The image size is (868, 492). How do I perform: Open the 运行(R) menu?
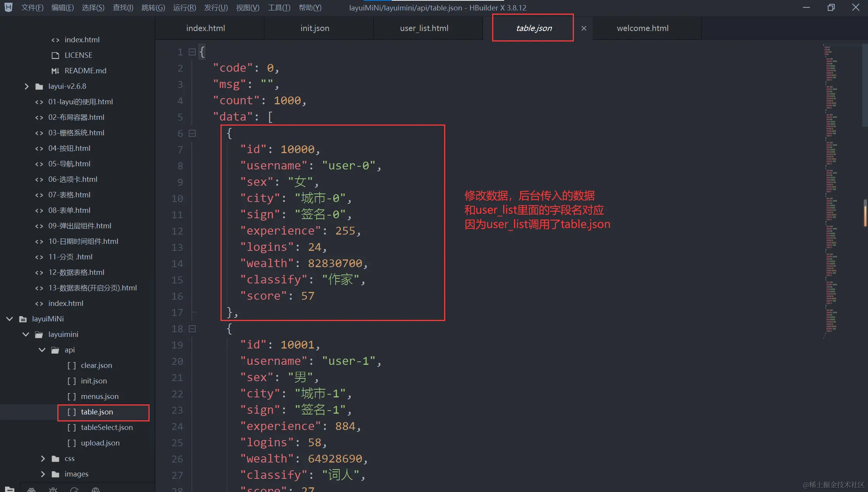point(184,7)
